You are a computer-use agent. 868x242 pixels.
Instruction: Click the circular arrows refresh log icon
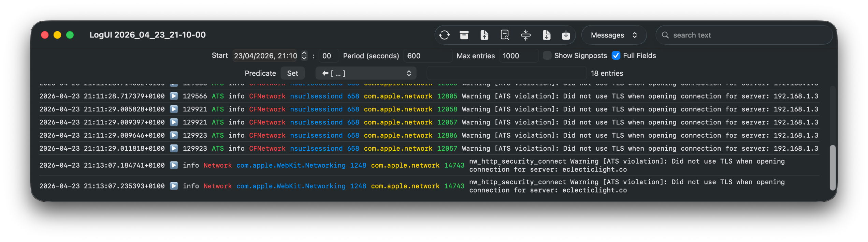pyautogui.click(x=444, y=35)
